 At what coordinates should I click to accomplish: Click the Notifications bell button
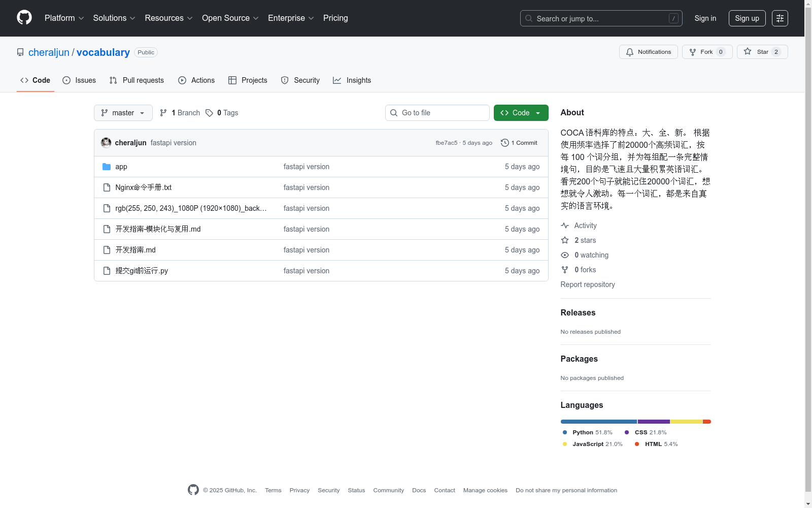pyautogui.click(x=648, y=52)
